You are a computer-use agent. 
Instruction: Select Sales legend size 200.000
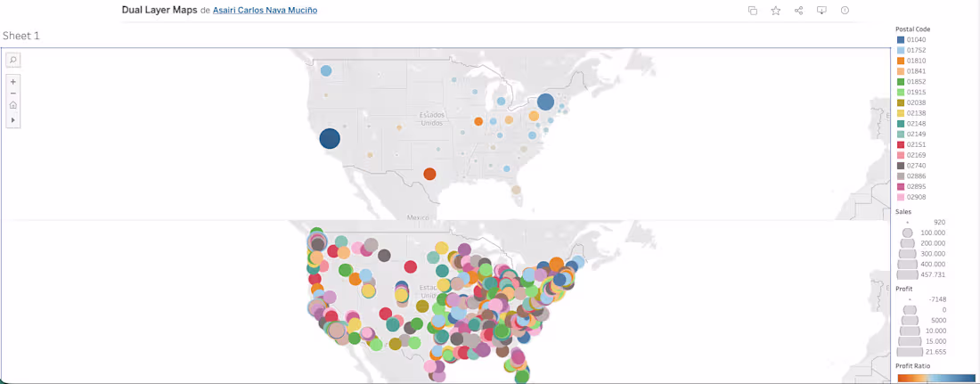tap(922, 242)
